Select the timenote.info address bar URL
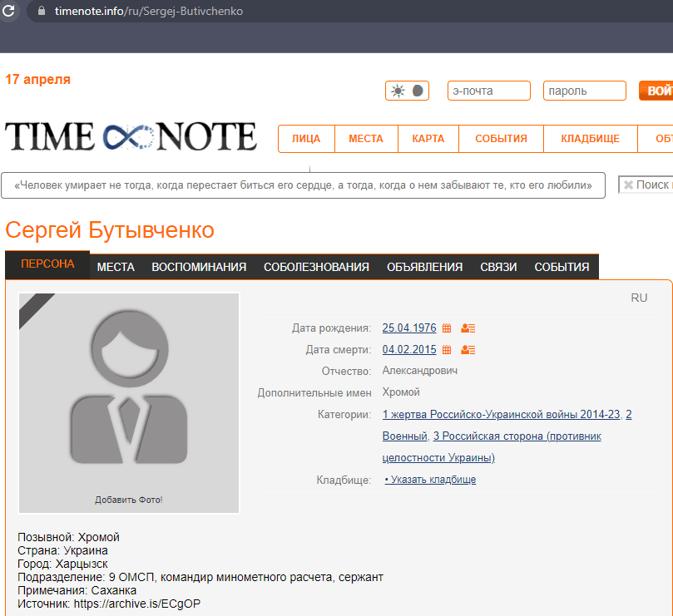The height and width of the screenshot is (616, 673). [x=149, y=11]
